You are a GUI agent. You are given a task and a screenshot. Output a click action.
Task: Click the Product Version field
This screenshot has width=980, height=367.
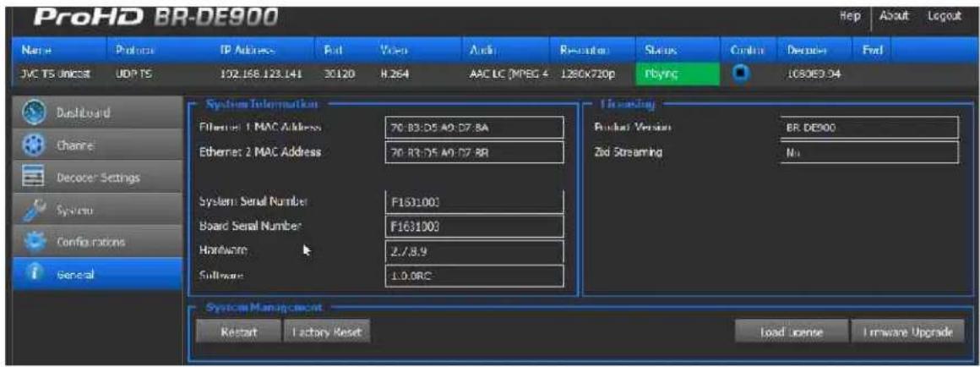pyautogui.click(x=868, y=129)
